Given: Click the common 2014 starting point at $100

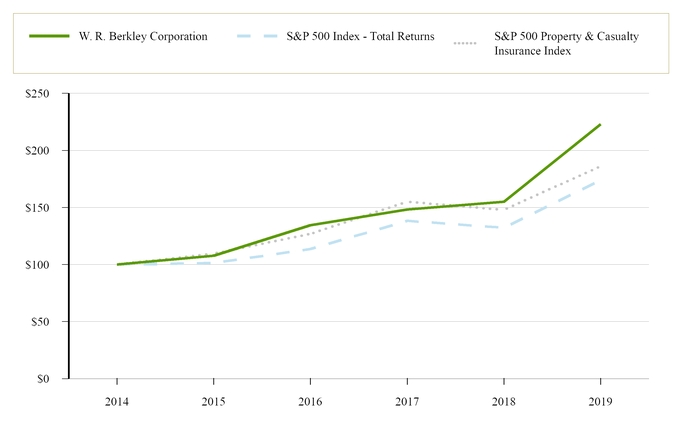Looking at the screenshot, I should point(118,264).
